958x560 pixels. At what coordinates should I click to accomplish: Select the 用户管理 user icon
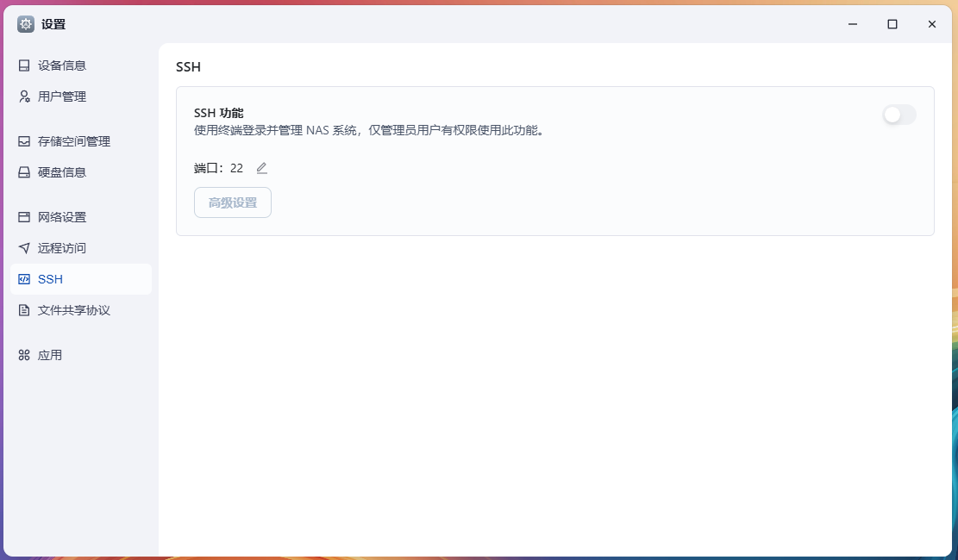click(24, 96)
